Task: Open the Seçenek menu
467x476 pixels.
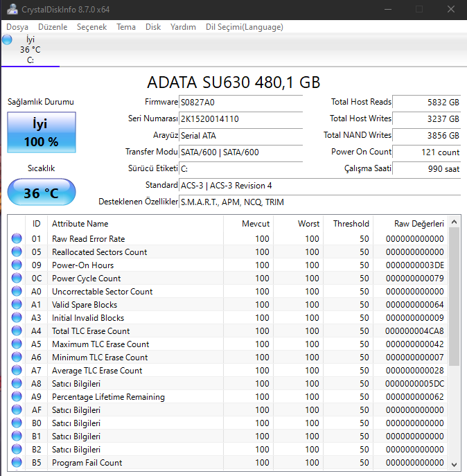Action: [x=91, y=27]
